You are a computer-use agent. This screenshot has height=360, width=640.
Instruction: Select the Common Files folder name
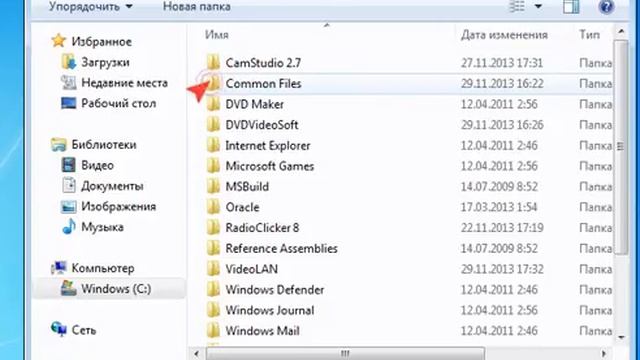click(263, 84)
